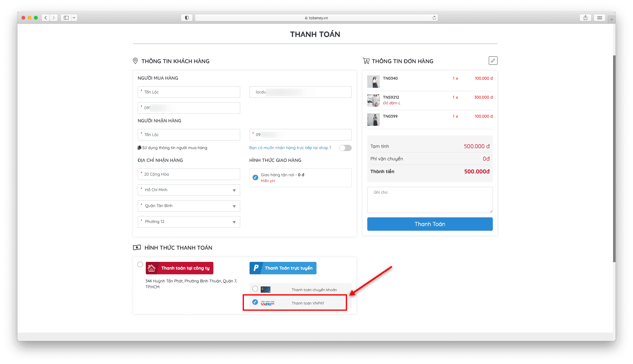Viewport: 633px width, 364px height.
Task: Open the Hồ Chí Minh city dropdown
Action: [x=189, y=190]
